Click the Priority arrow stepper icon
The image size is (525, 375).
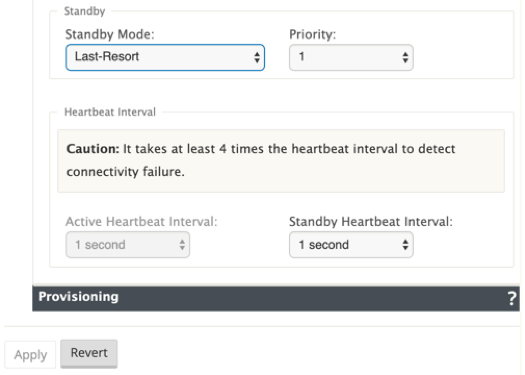(x=405, y=58)
